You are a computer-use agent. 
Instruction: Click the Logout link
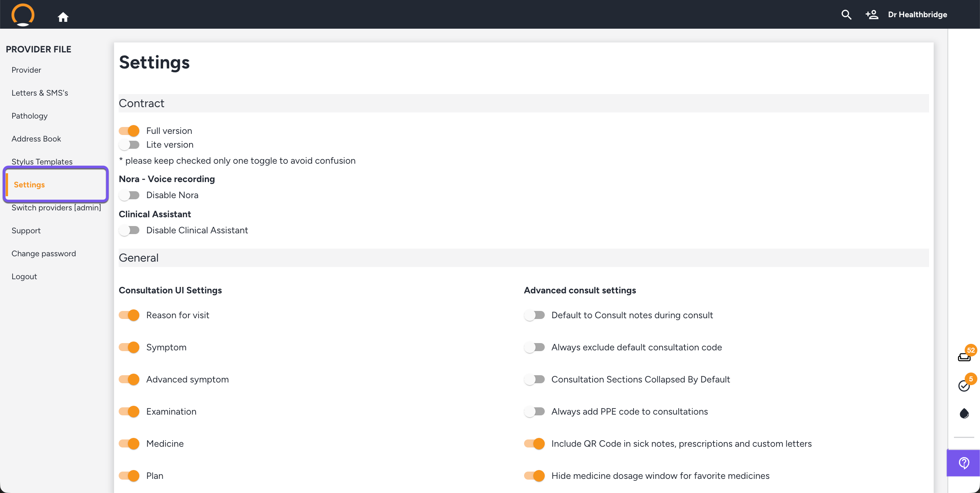coord(24,277)
